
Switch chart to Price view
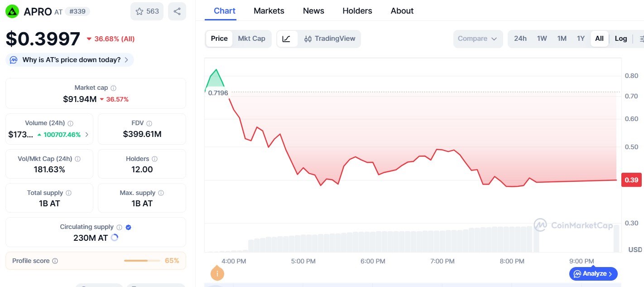click(x=219, y=39)
